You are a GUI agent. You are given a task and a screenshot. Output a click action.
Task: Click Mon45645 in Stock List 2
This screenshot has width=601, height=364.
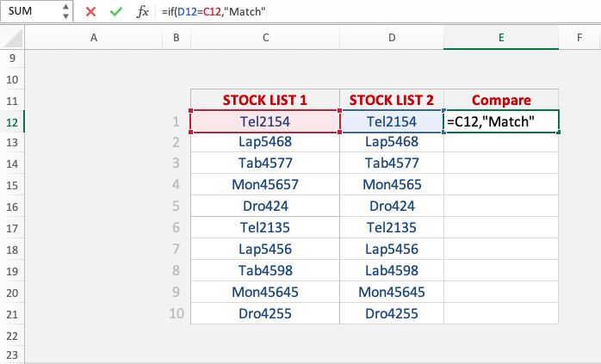coord(392,292)
